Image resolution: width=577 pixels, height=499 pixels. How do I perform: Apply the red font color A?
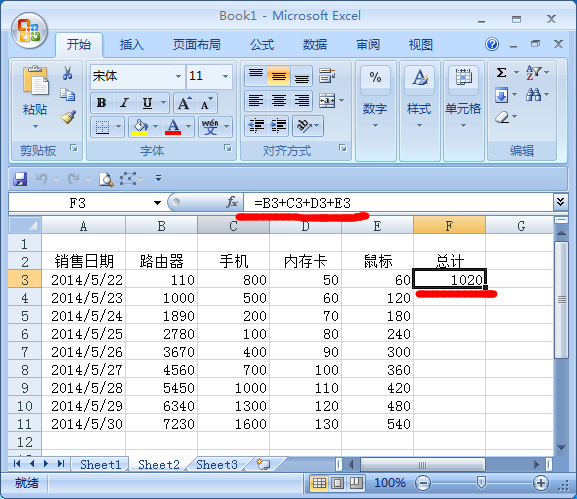coord(173,127)
